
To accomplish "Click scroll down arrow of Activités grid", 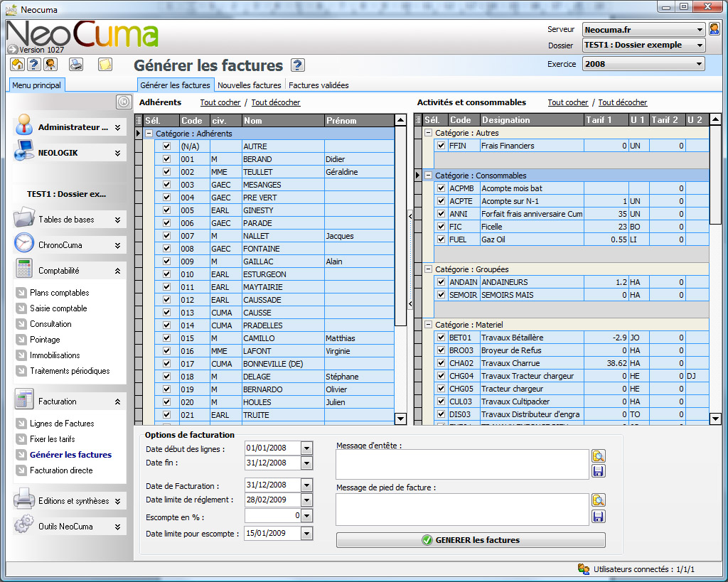I will pos(715,419).
